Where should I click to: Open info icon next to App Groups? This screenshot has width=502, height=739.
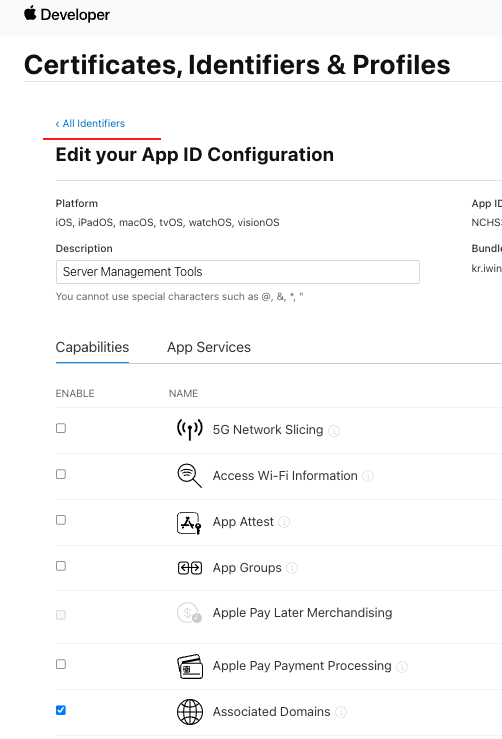pyautogui.click(x=292, y=568)
